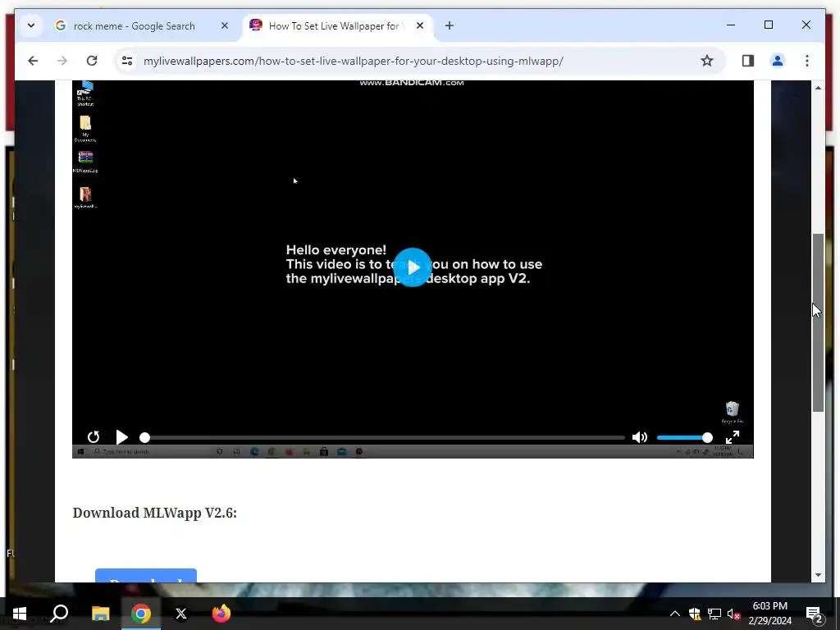Screen dimensions: 840x630
Task: Open a new browser tab
Action: coord(449,25)
